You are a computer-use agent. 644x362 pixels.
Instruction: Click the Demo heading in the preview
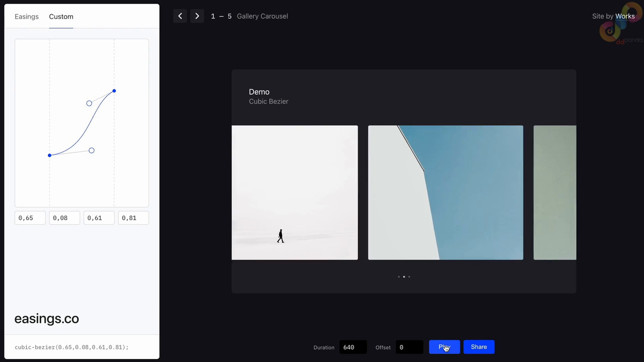(x=259, y=92)
